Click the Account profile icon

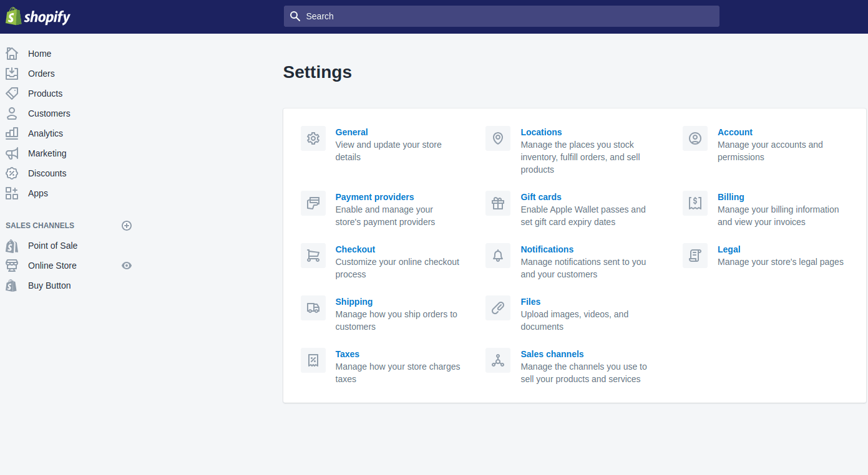coord(695,138)
